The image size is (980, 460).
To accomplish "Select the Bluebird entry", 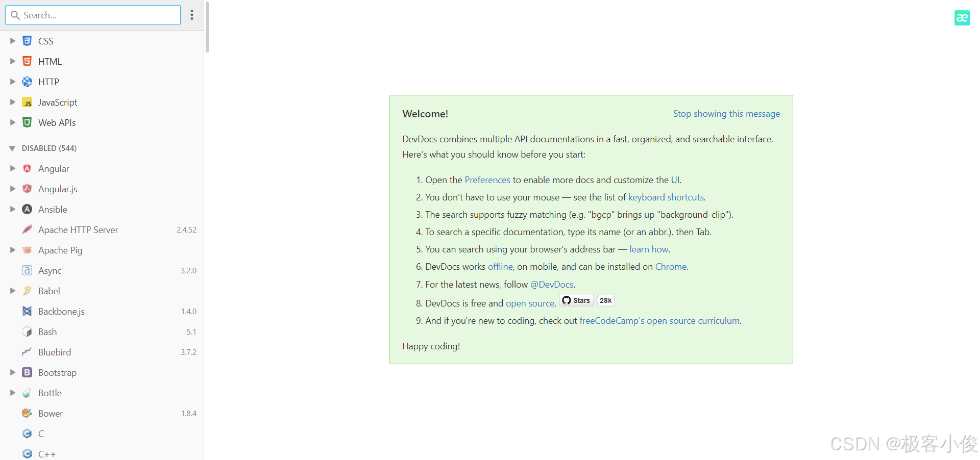I will tap(102, 352).
